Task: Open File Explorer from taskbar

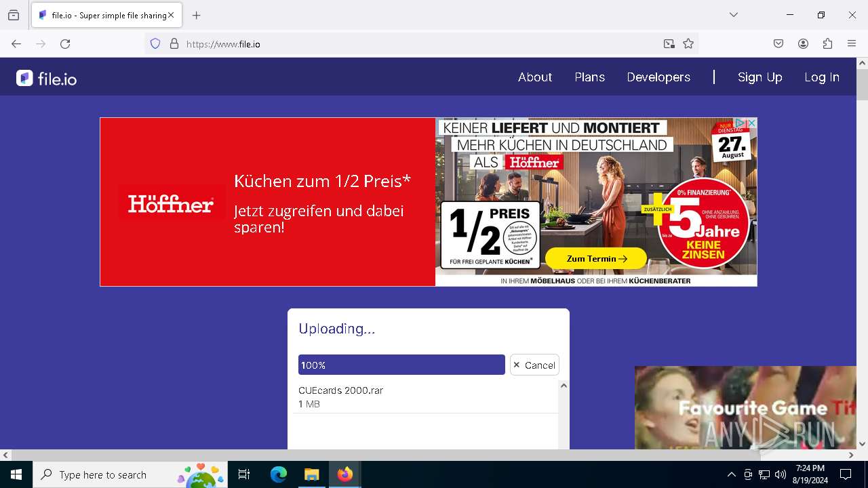Action: pos(312,474)
